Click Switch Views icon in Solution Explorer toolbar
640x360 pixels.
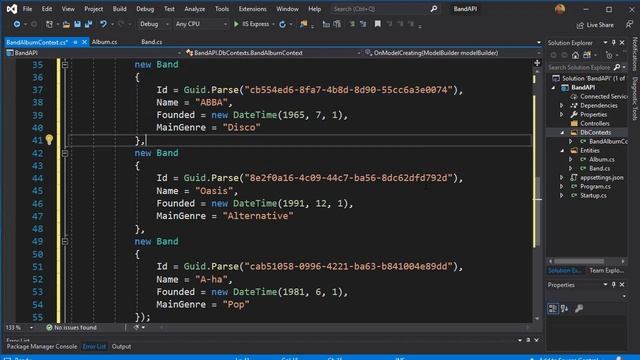[587, 55]
